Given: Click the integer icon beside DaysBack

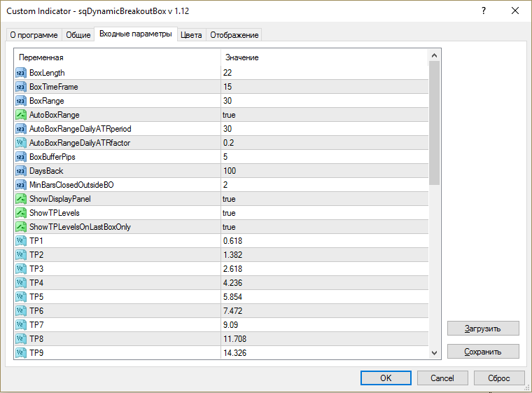Looking at the screenshot, I should pos(20,171).
